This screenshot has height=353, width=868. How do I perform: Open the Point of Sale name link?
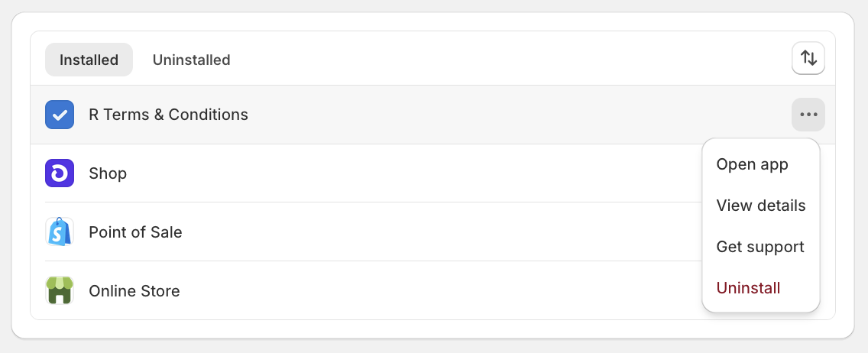[135, 232]
